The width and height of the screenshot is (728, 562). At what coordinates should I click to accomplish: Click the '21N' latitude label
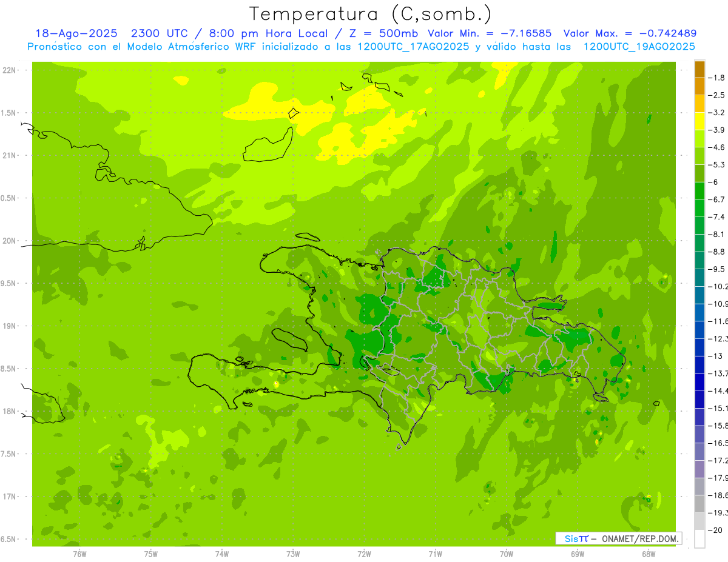click(10, 155)
